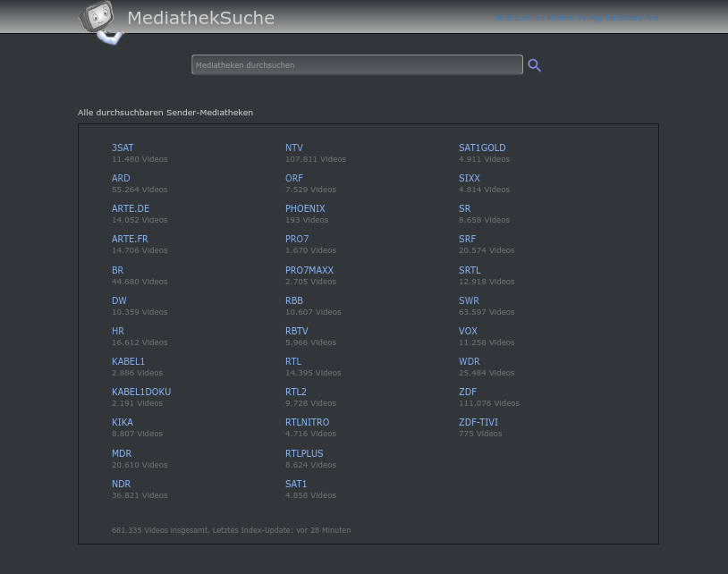This screenshot has height=574, width=728.
Task: Select the SAT1 mediathek
Action: [296, 484]
